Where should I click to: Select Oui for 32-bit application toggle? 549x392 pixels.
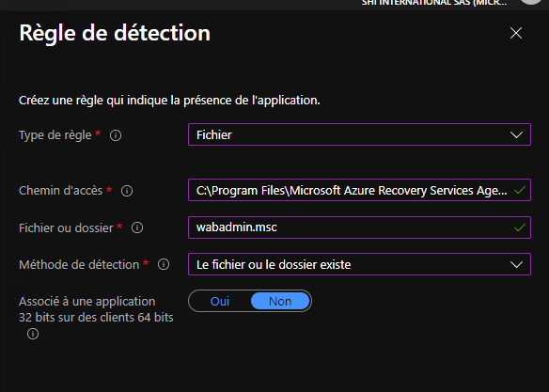pos(220,301)
